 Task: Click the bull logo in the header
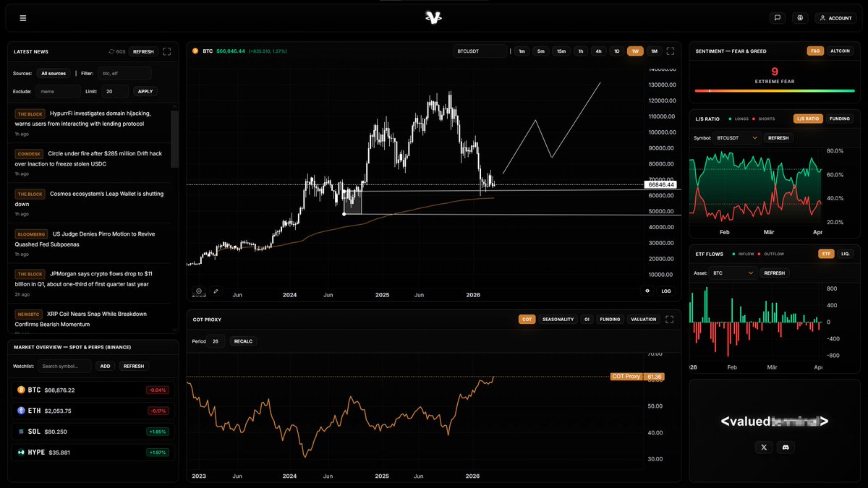[434, 18]
